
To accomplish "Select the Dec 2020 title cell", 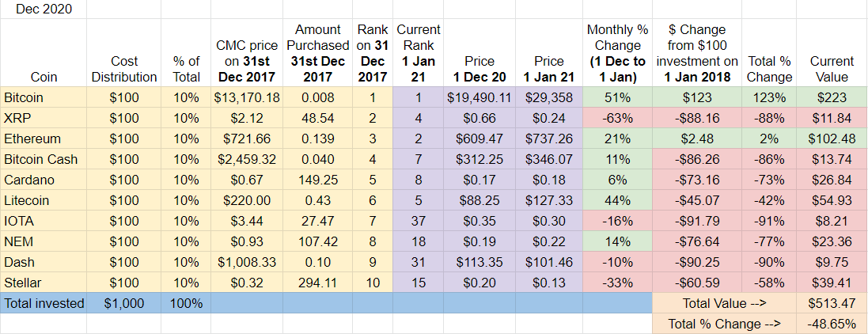I will 44,9.
